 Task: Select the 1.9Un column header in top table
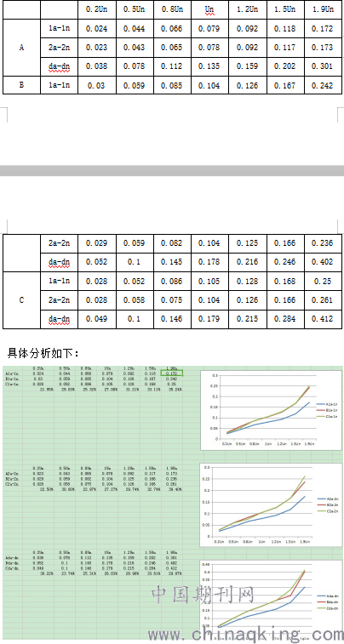pyautogui.click(x=323, y=9)
